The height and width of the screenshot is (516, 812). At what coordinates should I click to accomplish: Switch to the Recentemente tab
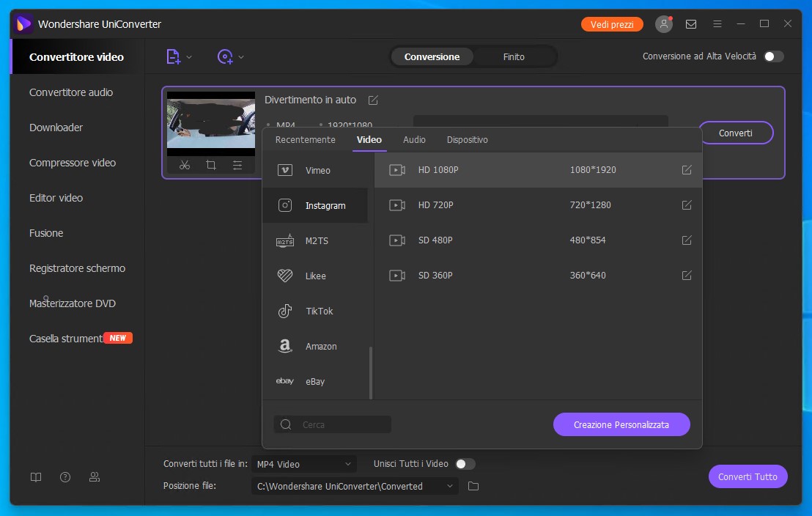point(305,140)
